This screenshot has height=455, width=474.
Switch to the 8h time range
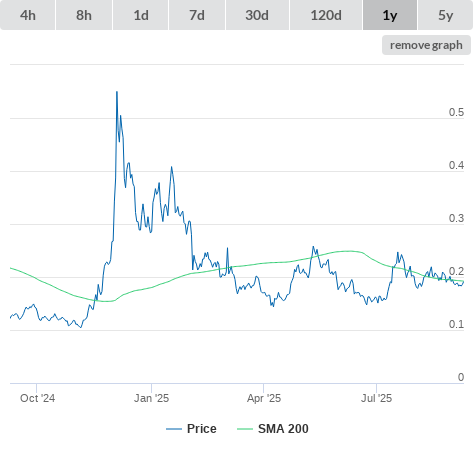click(84, 15)
